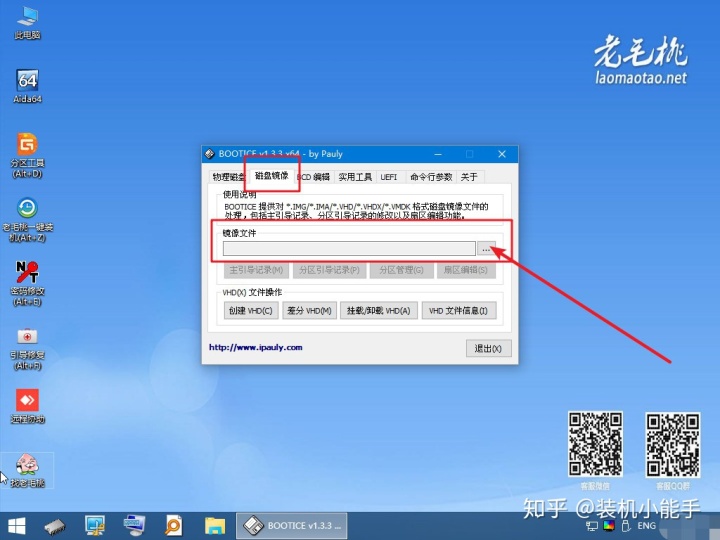Open the http://www.ipauly.com link
The height and width of the screenshot is (540, 720).
[256, 347]
